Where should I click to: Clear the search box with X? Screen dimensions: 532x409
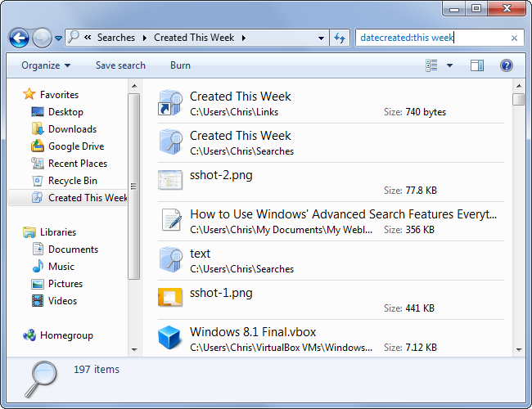[x=514, y=38]
